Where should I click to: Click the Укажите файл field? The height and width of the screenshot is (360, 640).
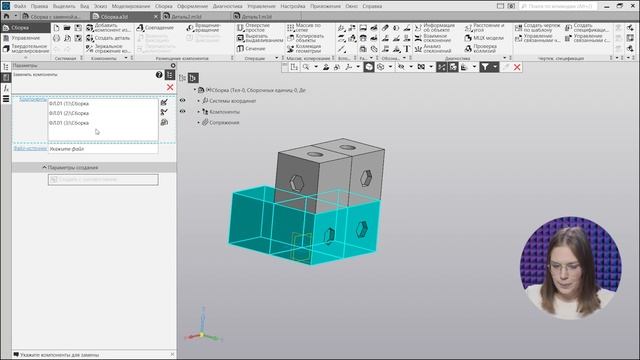(x=103, y=149)
